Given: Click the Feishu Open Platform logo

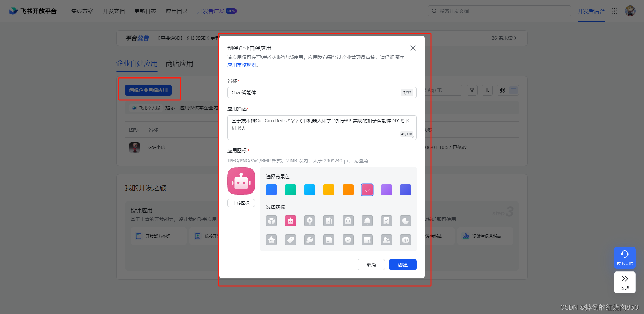Looking at the screenshot, I should pyautogui.click(x=33, y=11).
